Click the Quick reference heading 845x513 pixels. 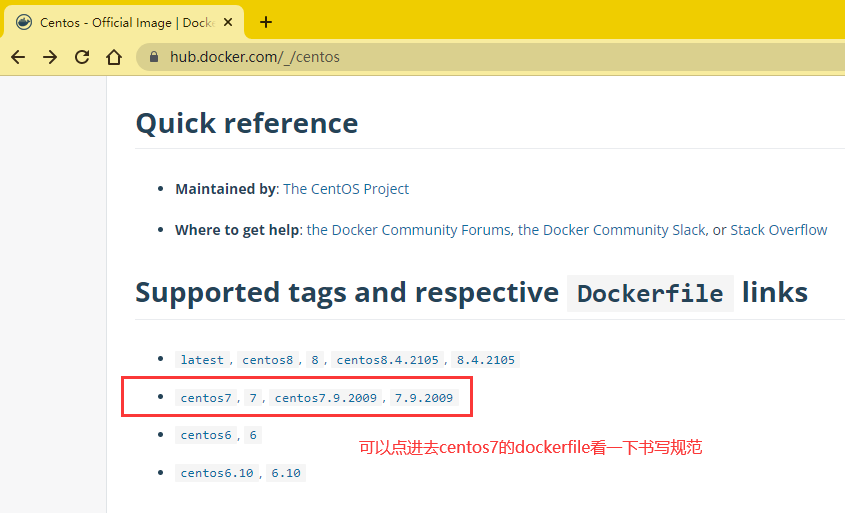point(247,123)
